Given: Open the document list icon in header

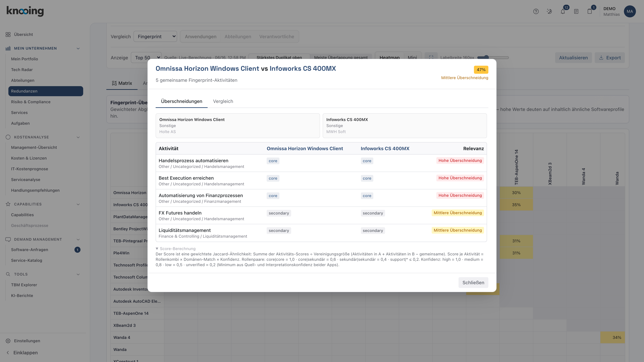Looking at the screenshot, I should point(576,11).
